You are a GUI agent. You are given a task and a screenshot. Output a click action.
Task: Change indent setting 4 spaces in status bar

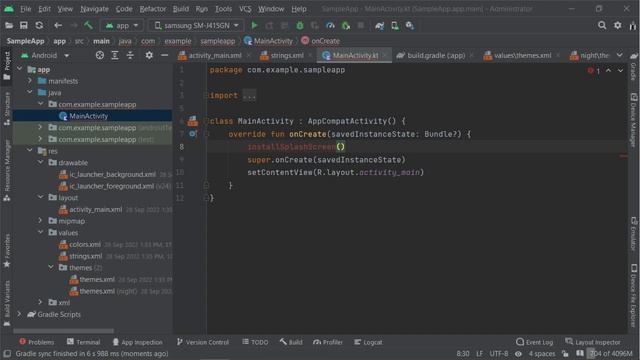(542, 353)
